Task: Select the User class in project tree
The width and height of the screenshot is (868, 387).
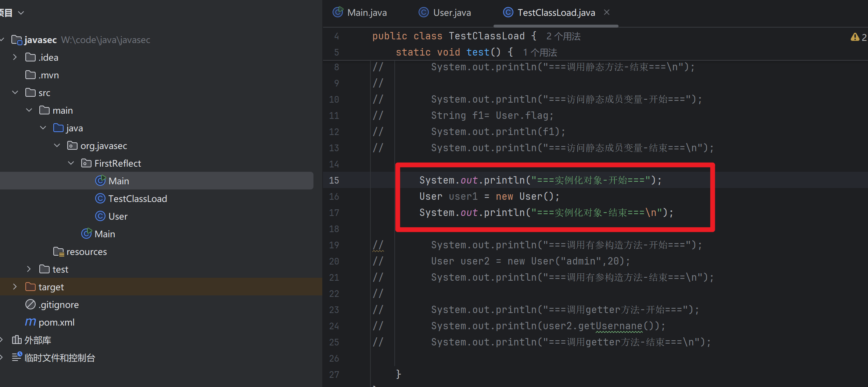Action: [x=118, y=216]
